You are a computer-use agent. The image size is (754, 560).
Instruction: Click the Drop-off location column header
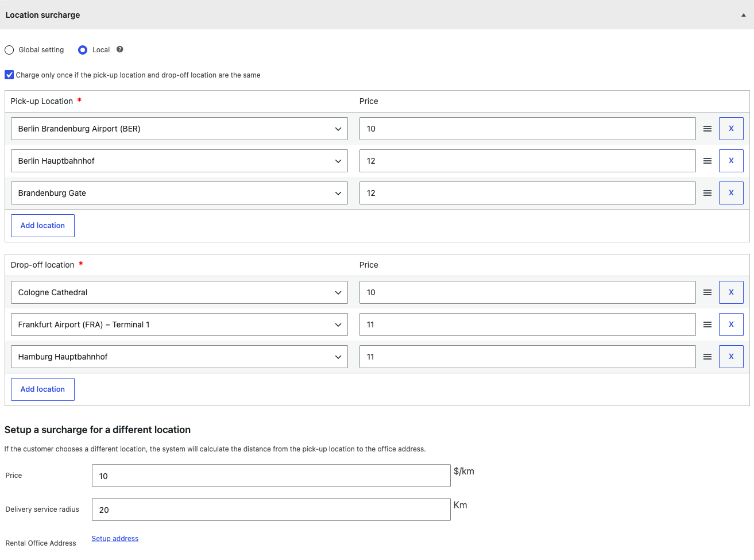[42, 265]
